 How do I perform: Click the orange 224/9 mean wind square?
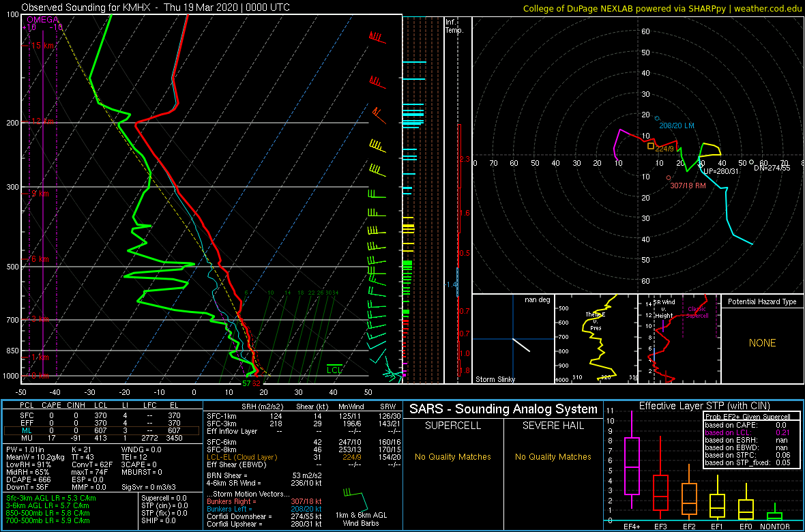[651, 147]
